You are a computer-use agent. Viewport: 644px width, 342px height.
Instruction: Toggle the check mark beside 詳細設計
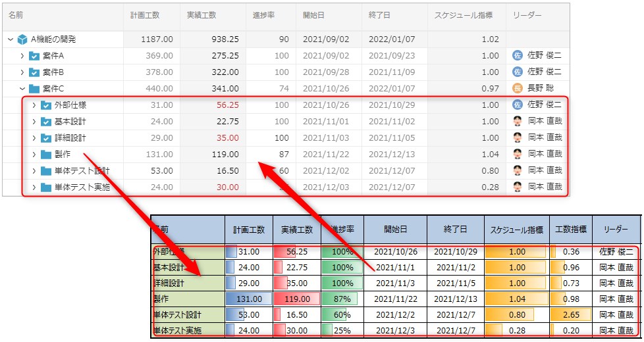pyautogui.click(x=46, y=138)
